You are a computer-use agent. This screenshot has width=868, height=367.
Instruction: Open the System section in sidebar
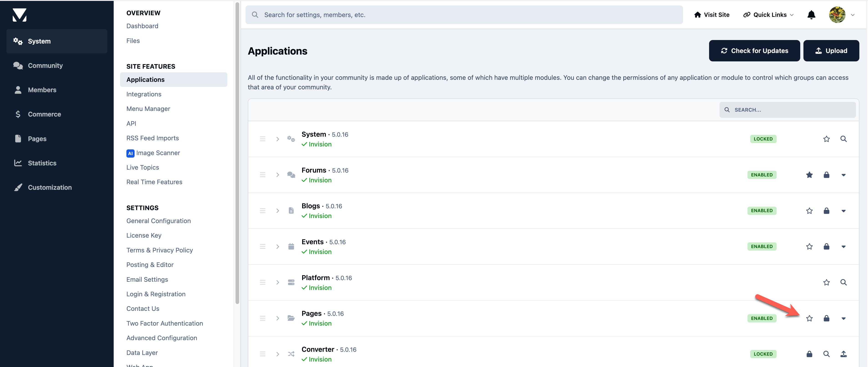pyautogui.click(x=57, y=41)
